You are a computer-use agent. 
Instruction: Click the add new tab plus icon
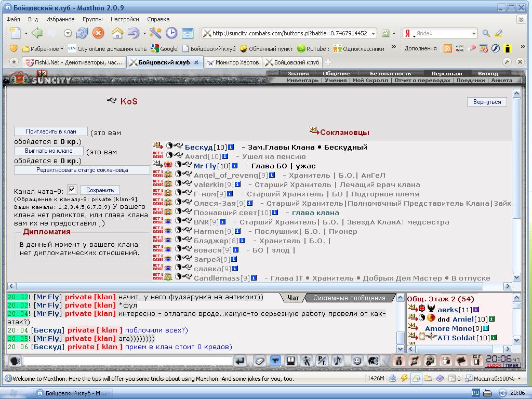328,62
